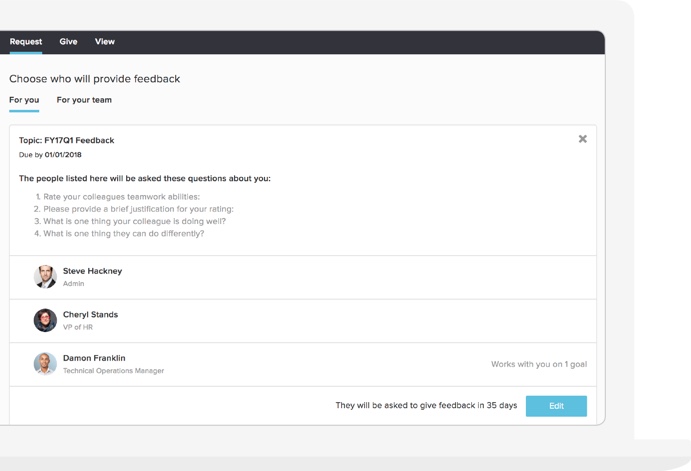The image size is (691, 471).
Task: Click the Choose who will provide feedback heading
Action: click(95, 79)
